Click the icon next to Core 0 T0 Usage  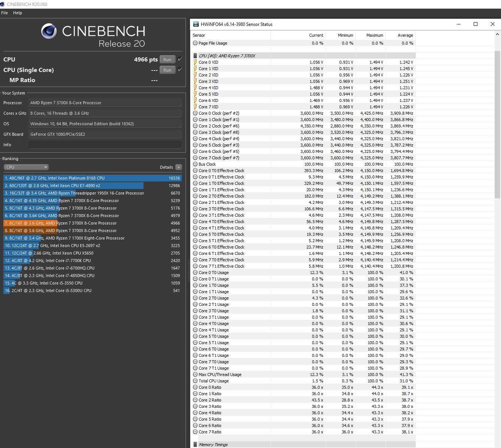pos(195,273)
